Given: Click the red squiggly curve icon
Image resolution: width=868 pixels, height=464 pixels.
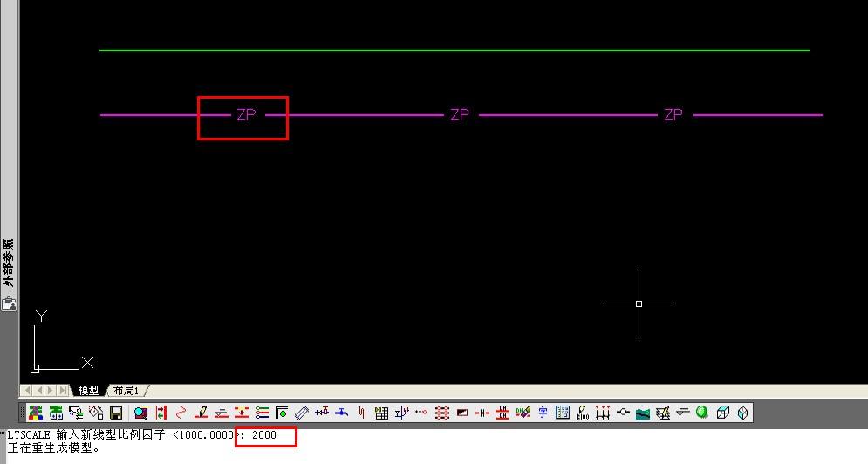Looking at the screenshot, I should (x=181, y=413).
